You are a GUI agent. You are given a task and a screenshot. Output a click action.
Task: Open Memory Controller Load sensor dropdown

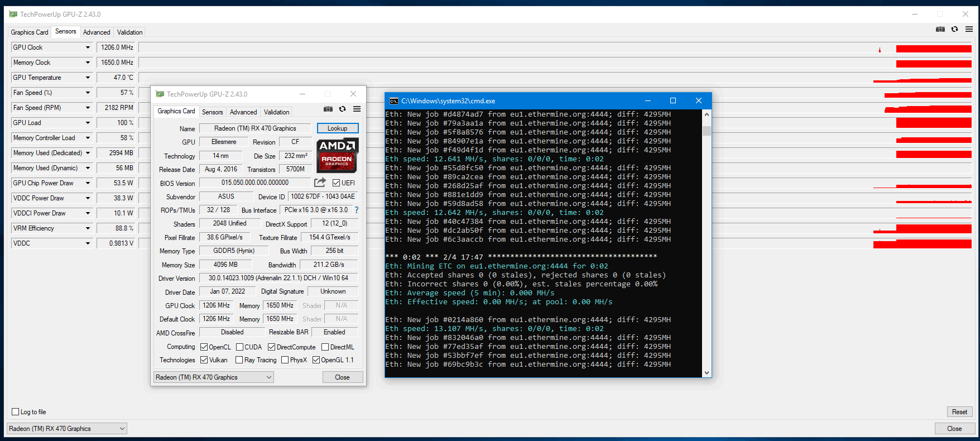point(88,138)
